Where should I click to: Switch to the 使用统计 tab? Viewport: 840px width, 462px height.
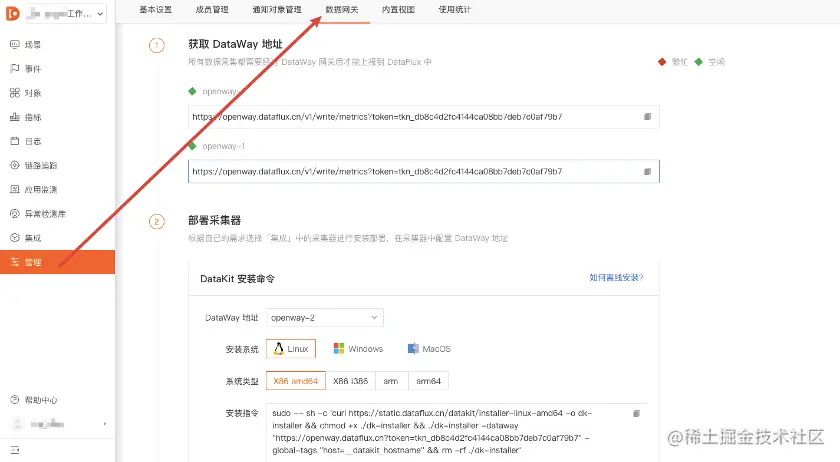pos(455,10)
